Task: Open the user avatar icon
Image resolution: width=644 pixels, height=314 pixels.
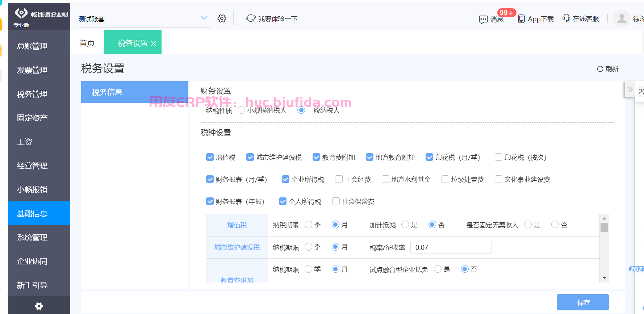Action: click(x=622, y=18)
